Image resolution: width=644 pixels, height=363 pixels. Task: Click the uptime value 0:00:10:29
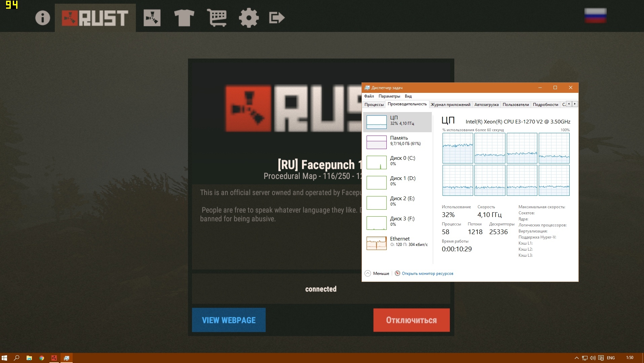(x=457, y=249)
